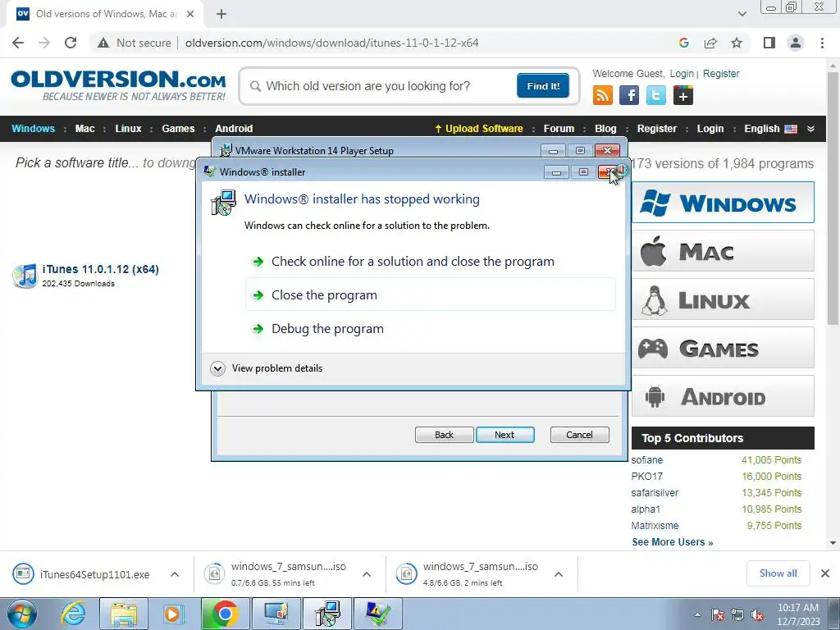Click the oldversion.com address bar URL

click(x=332, y=43)
